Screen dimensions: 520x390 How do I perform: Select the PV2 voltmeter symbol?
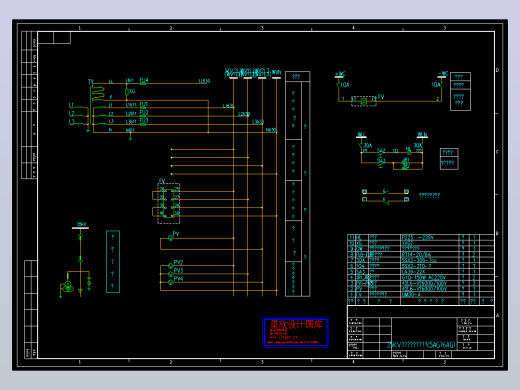click(171, 266)
